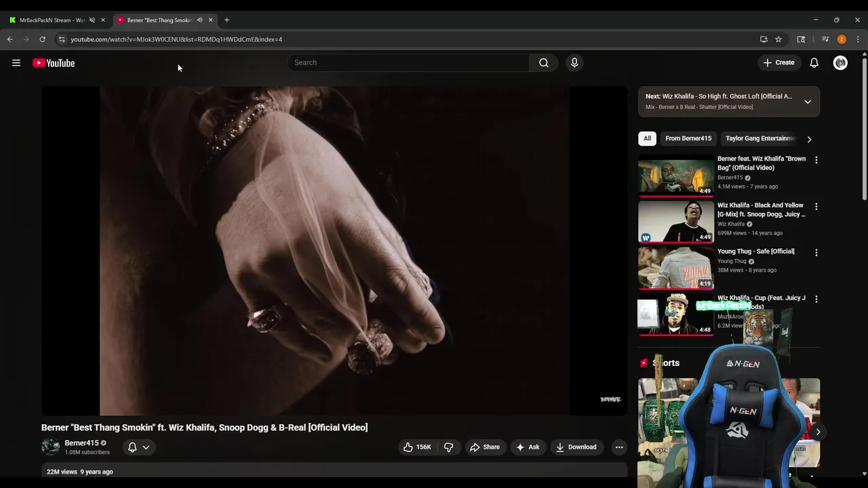Close the MrBackPackN Stream tab
The width and height of the screenshot is (868, 488).
pos(103,20)
